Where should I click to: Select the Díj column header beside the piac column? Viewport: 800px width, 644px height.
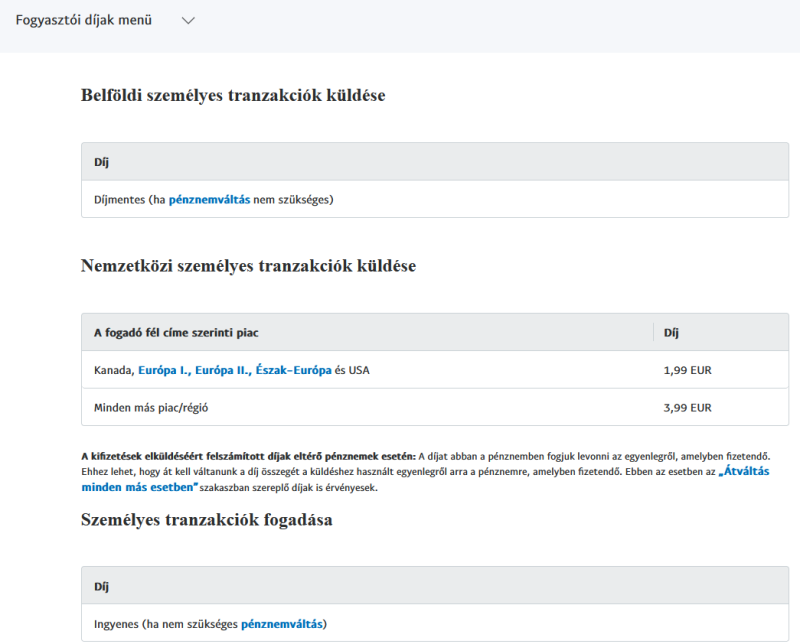pos(671,333)
